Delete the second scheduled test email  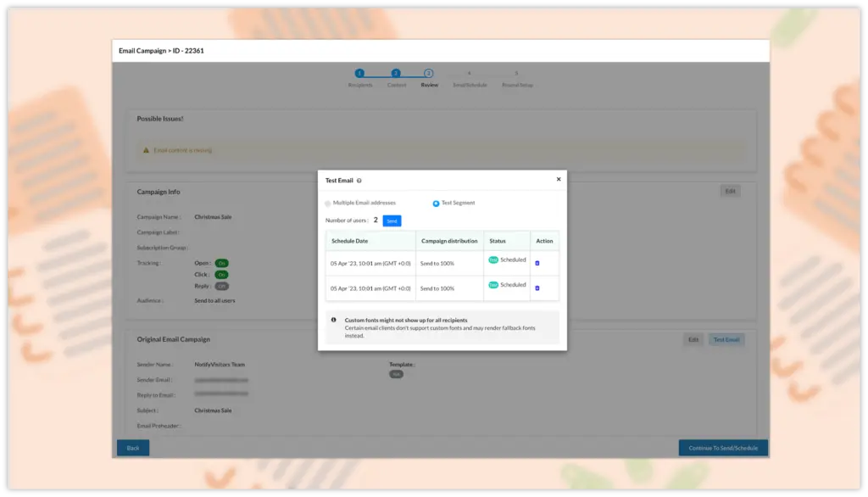537,288
